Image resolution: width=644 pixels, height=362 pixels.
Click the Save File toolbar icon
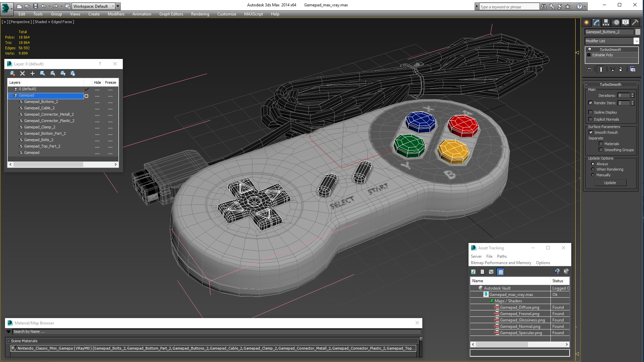(x=35, y=6)
